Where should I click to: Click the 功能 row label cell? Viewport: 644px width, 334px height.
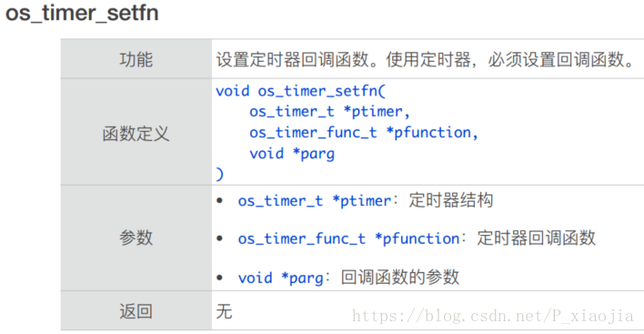coord(136,59)
